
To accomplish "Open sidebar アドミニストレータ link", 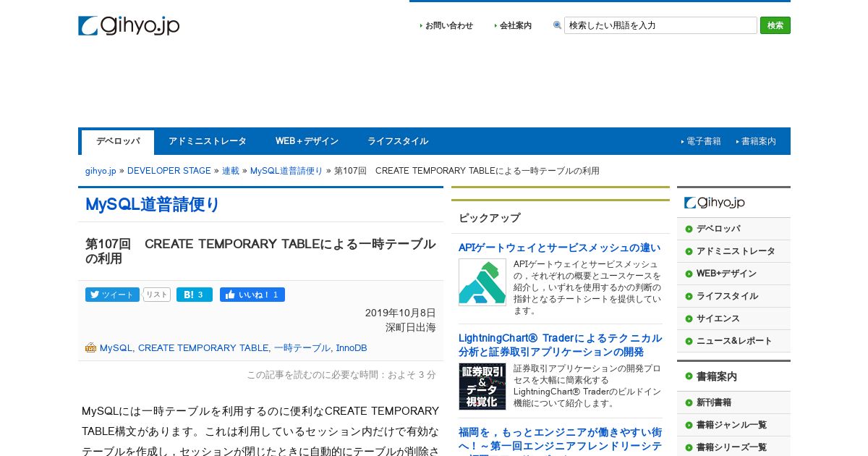I will tap(736, 251).
